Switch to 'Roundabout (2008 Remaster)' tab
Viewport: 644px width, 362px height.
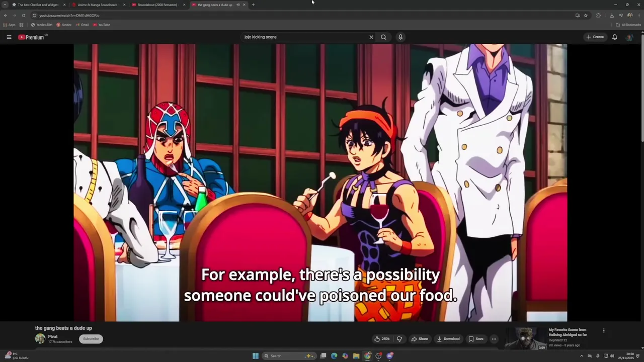pos(157,5)
